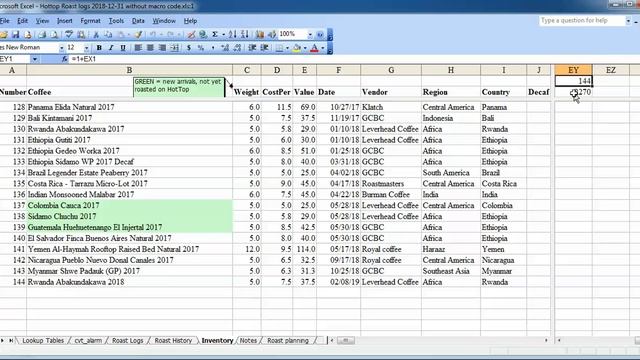This screenshot has height=360, width=640.
Task: Open the Data menu
Action: tap(138, 21)
